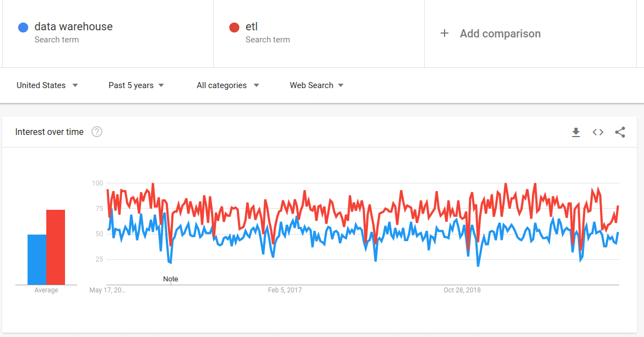Edit the etl search term
This screenshot has width=644, height=337.
[252, 26]
